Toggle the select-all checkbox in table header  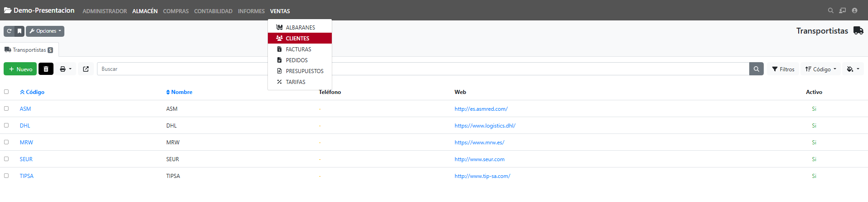(x=6, y=92)
